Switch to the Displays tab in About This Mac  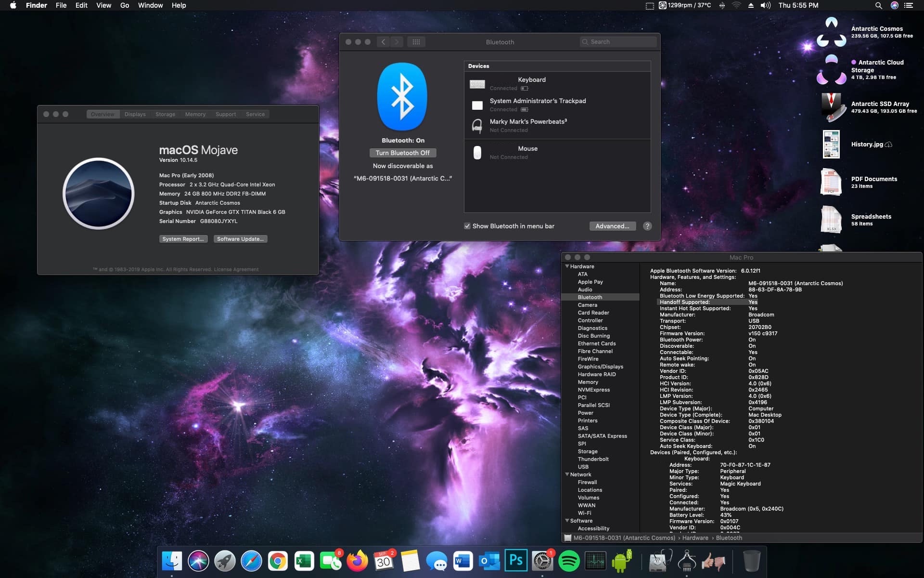click(x=134, y=114)
